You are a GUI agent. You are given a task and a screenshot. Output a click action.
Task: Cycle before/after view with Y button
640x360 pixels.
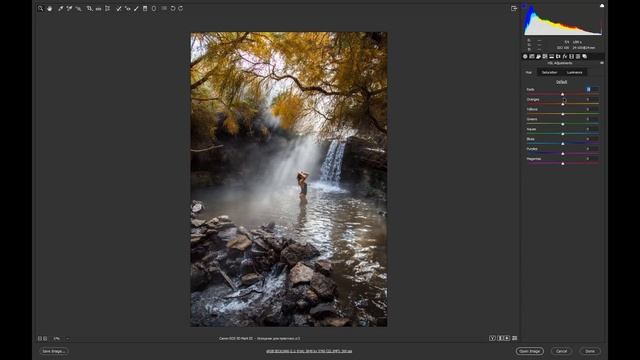492,338
